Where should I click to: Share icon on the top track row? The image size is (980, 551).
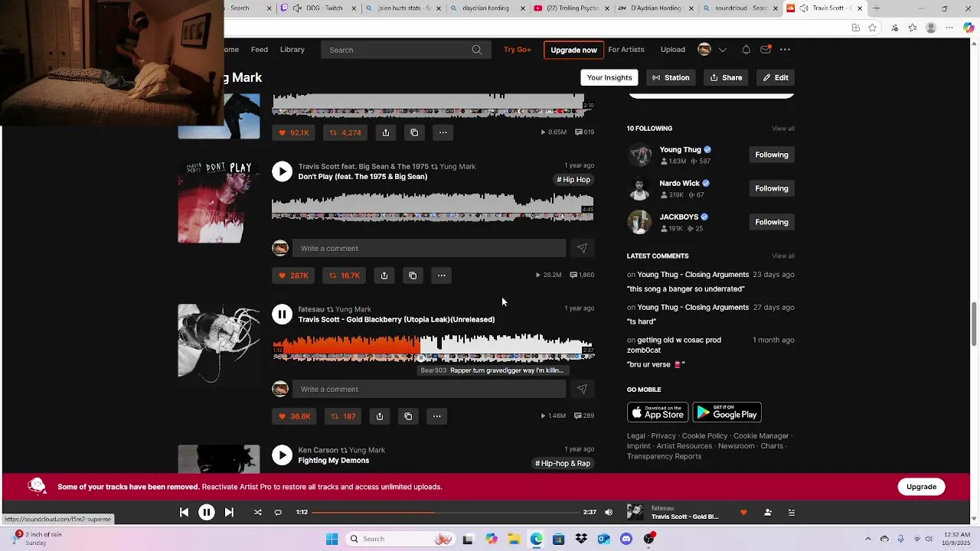coord(386,132)
